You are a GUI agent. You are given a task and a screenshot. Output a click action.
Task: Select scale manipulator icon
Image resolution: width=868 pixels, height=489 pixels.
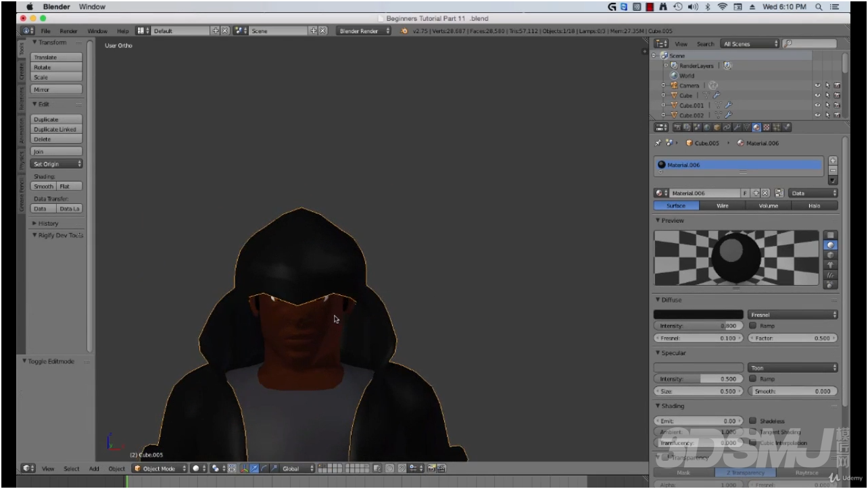274,468
